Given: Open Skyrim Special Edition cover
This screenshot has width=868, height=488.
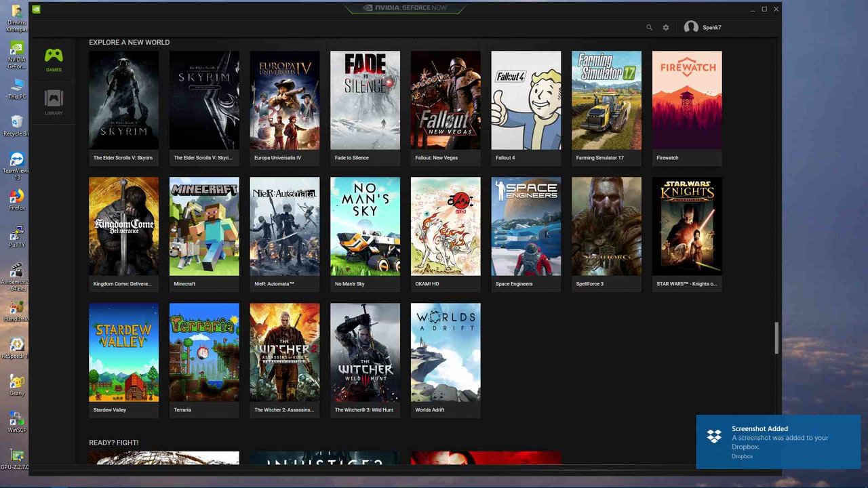Looking at the screenshot, I should point(204,100).
